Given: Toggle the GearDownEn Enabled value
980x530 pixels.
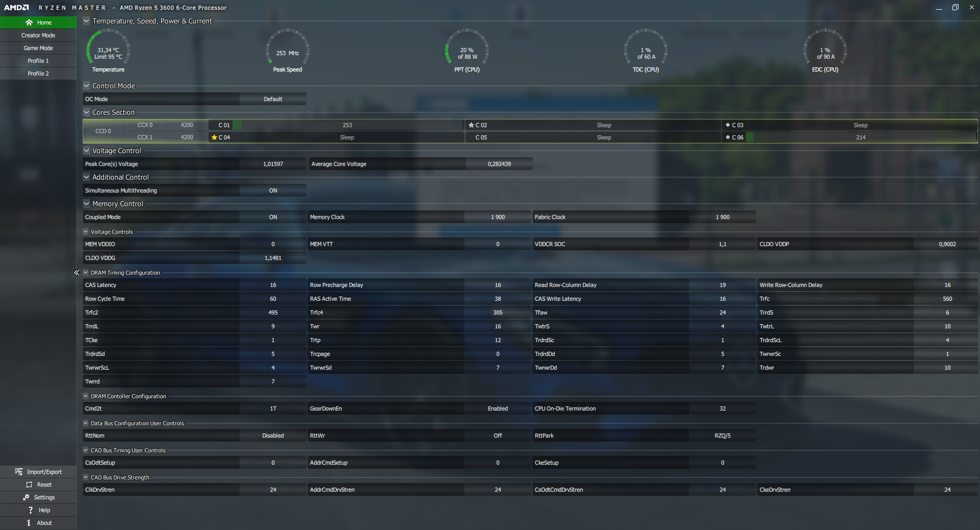Looking at the screenshot, I should coord(498,408).
